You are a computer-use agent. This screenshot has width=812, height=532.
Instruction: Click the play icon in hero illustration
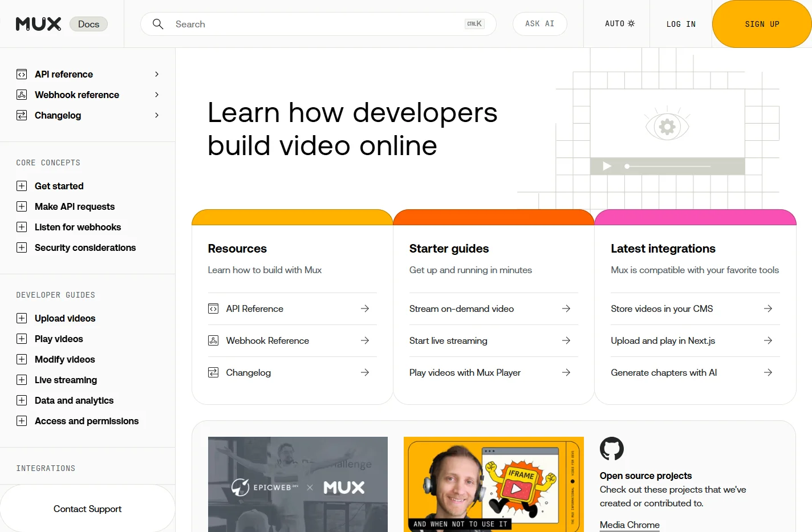click(607, 166)
